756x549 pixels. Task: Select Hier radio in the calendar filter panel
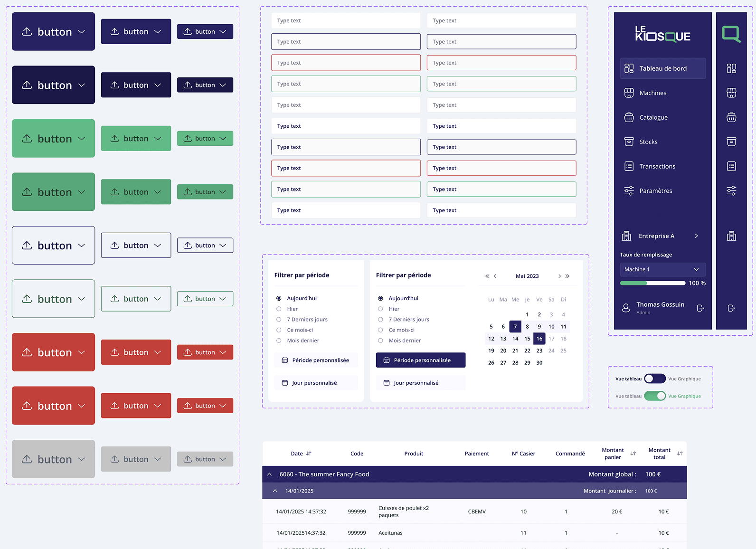coord(380,309)
